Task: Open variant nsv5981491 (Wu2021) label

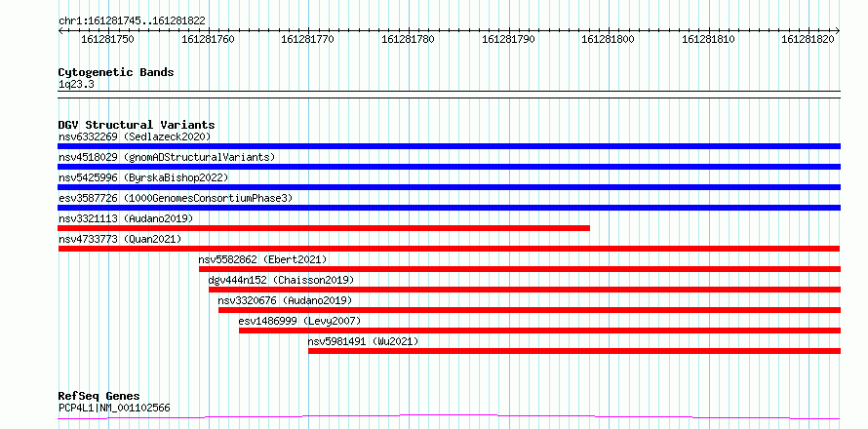Action: pos(363,341)
